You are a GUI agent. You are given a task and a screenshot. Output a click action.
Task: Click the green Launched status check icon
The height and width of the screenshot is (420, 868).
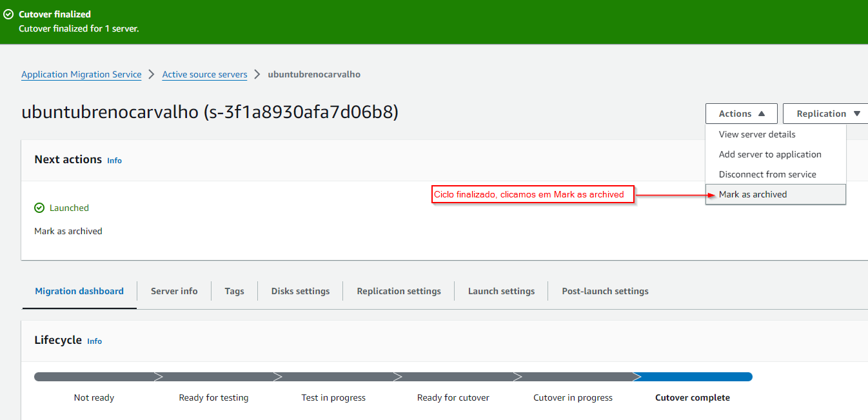pyautogui.click(x=39, y=208)
